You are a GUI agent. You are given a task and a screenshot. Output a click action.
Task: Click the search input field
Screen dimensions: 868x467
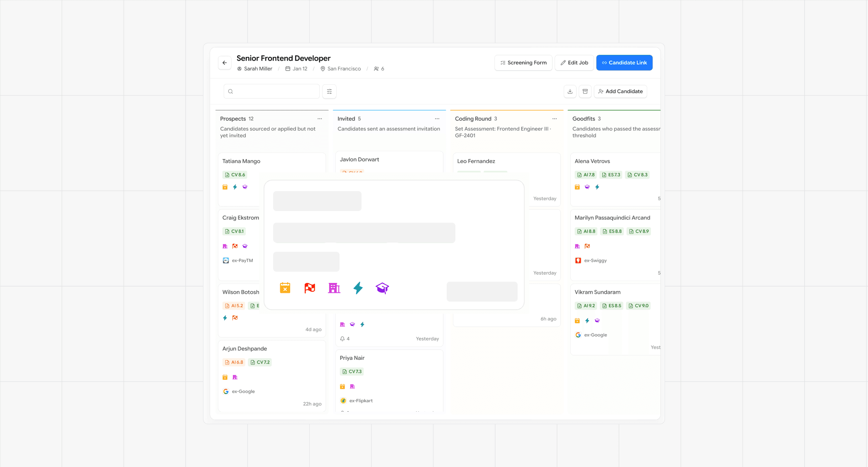pos(271,91)
